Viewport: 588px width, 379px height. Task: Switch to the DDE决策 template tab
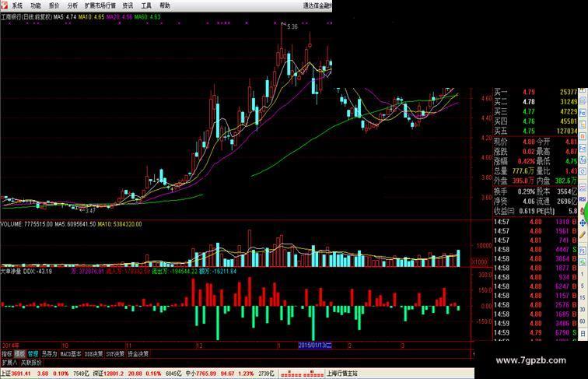pos(94,354)
